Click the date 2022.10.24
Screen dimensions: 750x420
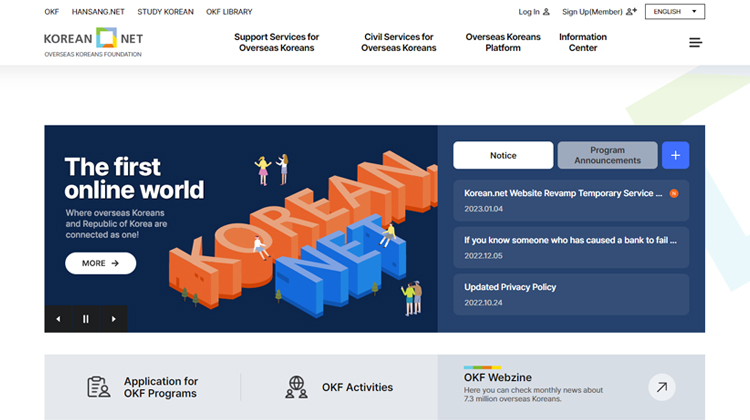483,302
